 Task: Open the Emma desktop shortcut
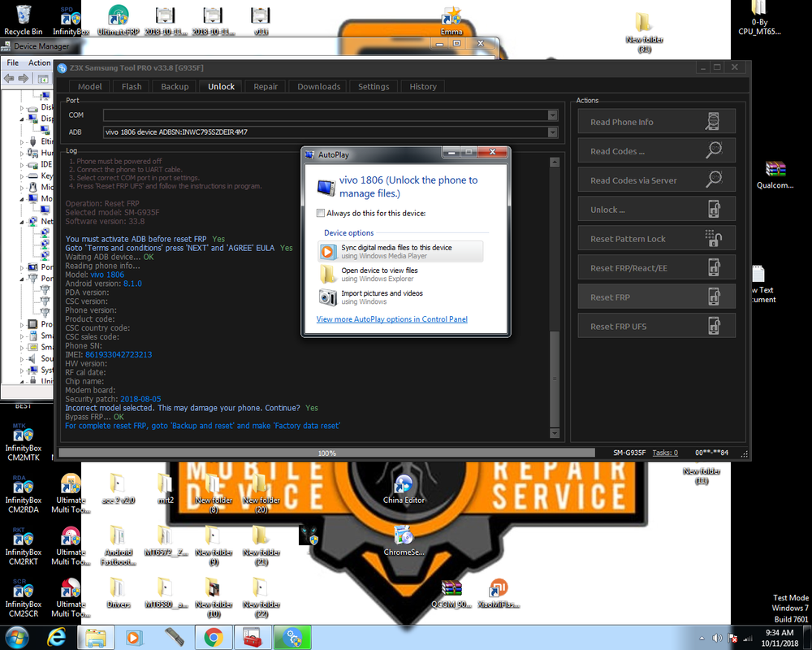[x=451, y=19]
